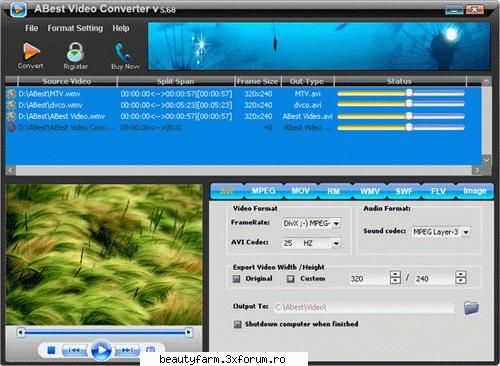Click the Buy Now phone icon
The width and height of the screenshot is (500, 366).
123,52
